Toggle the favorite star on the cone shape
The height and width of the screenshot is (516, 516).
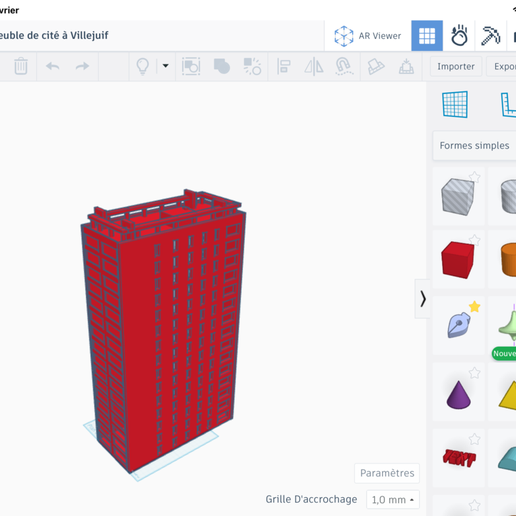[x=474, y=372]
